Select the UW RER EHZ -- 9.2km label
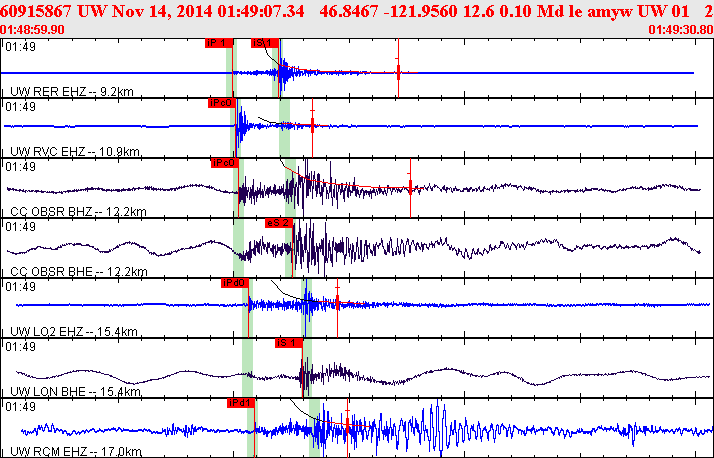Image resolution: width=714 pixels, height=458 pixels. click(x=71, y=92)
